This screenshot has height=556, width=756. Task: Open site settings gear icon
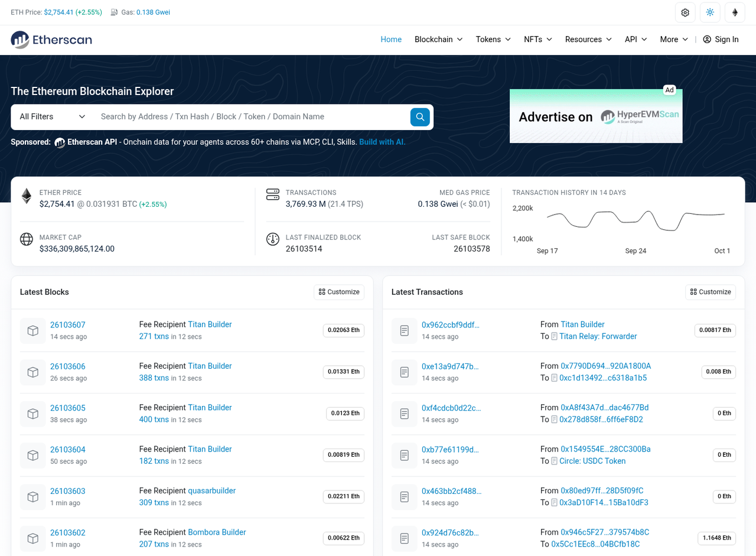click(685, 12)
